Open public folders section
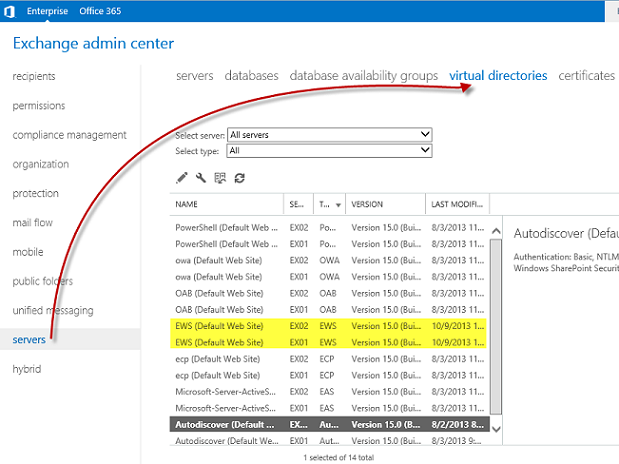 tap(43, 281)
